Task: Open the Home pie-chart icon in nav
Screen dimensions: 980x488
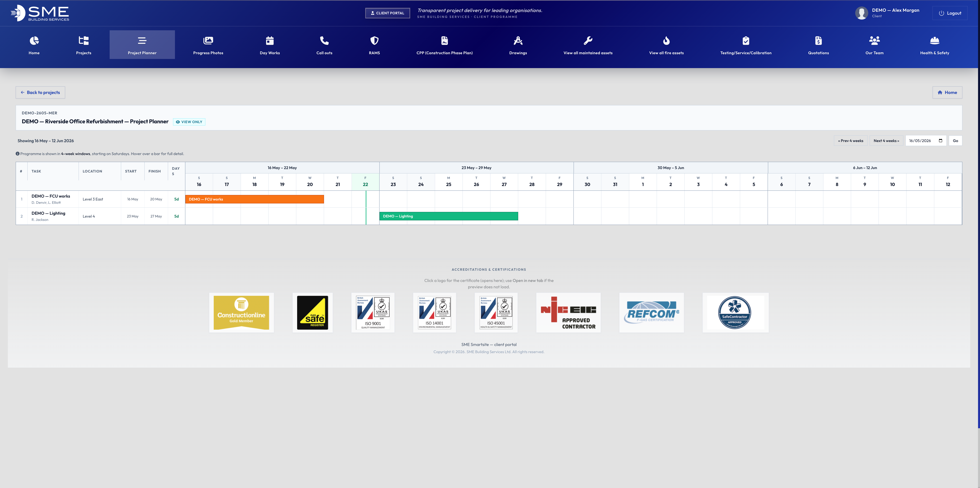Action: tap(34, 40)
